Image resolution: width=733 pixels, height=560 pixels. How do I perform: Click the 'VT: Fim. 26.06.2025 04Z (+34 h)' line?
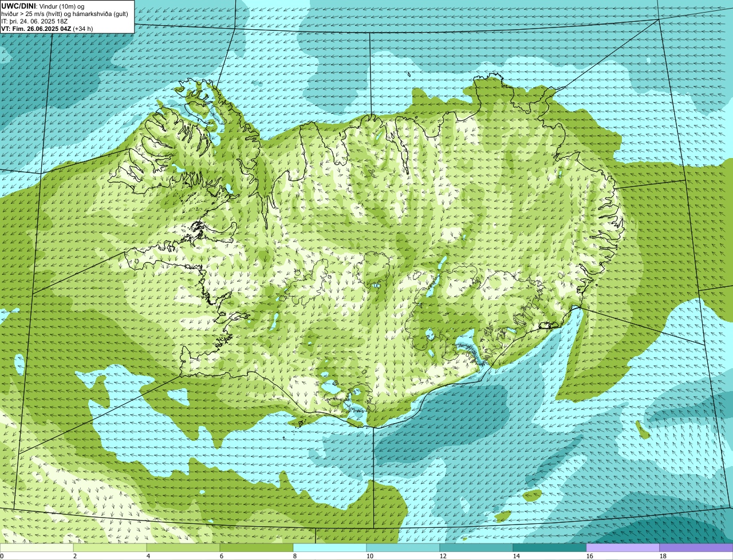(x=47, y=29)
